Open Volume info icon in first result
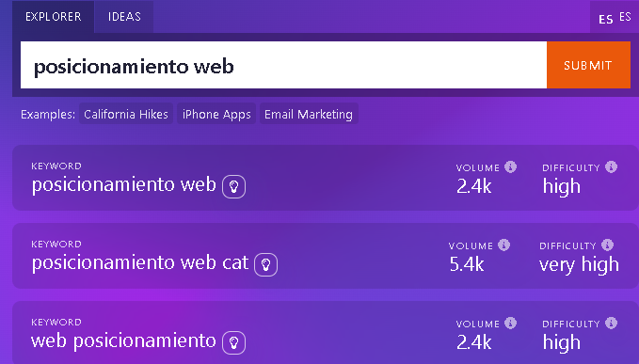The image size is (639, 364). (510, 166)
